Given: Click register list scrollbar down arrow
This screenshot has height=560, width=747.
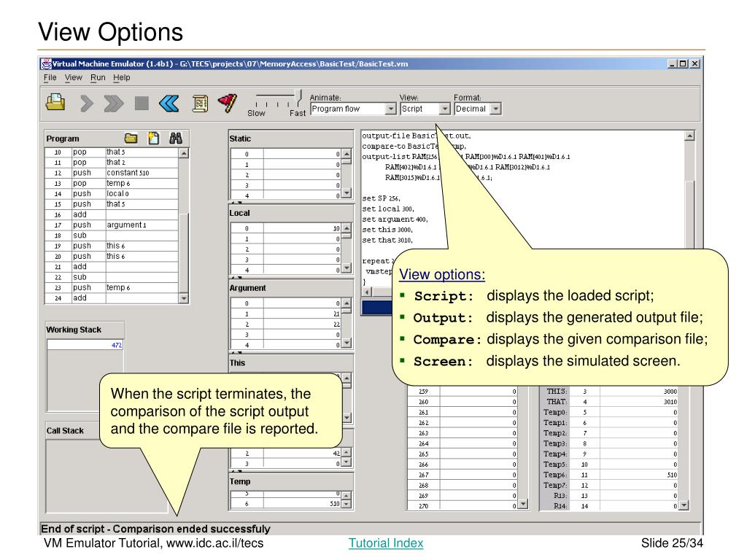Looking at the screenshot, I should pyautogui.click(x=684, y=505).
